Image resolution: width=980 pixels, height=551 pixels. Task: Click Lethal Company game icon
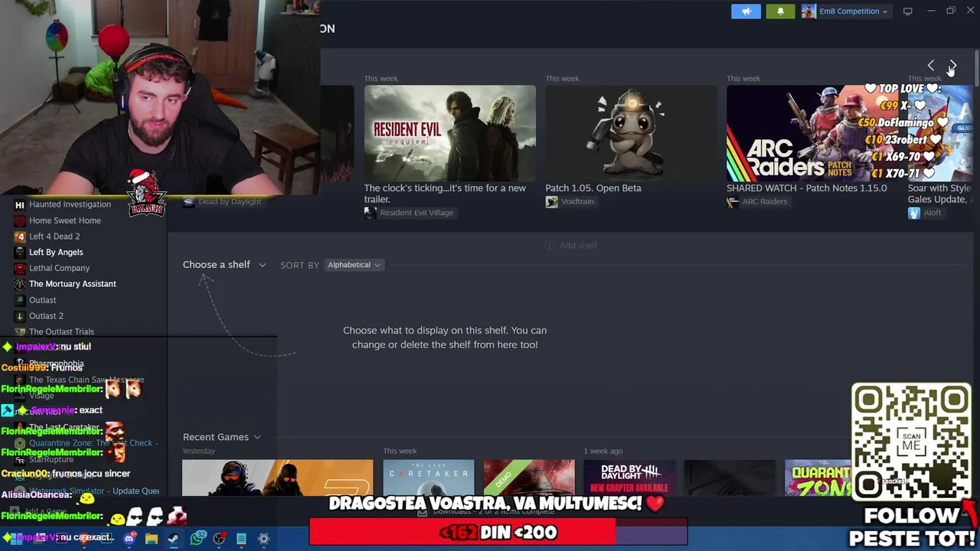[20, 269]
